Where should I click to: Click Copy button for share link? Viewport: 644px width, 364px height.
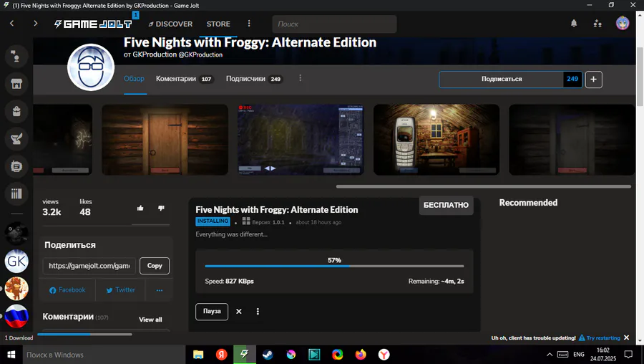coord(155,266)
